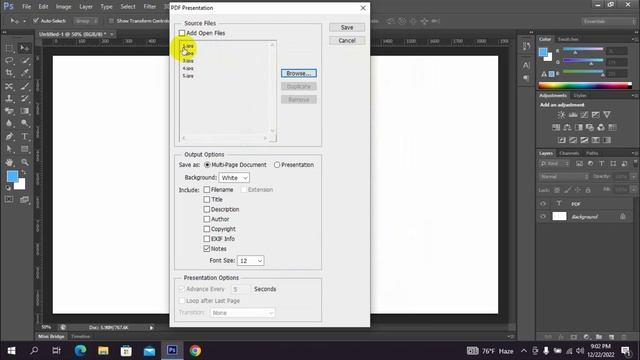The width and height of the screenshot is (640, 360).
Task: Toggle Quick Mask mode icon
Action: tap(9, 199)
